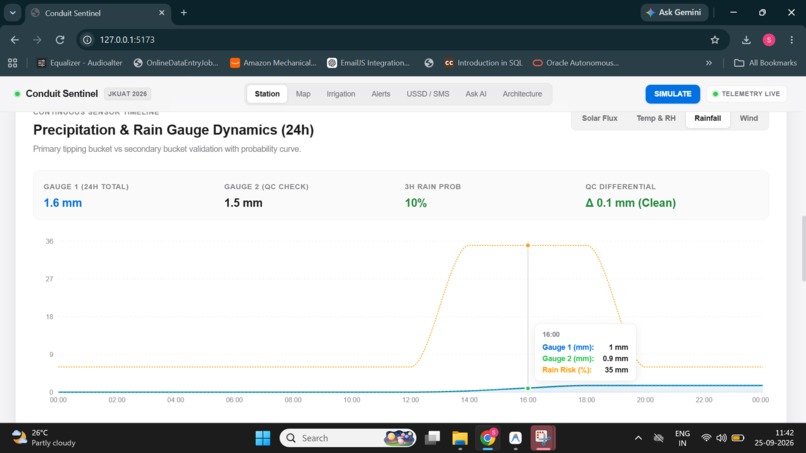806x453 pixels.
Task: Click the 10% rain probability value
Action: [x=415, y=203]
